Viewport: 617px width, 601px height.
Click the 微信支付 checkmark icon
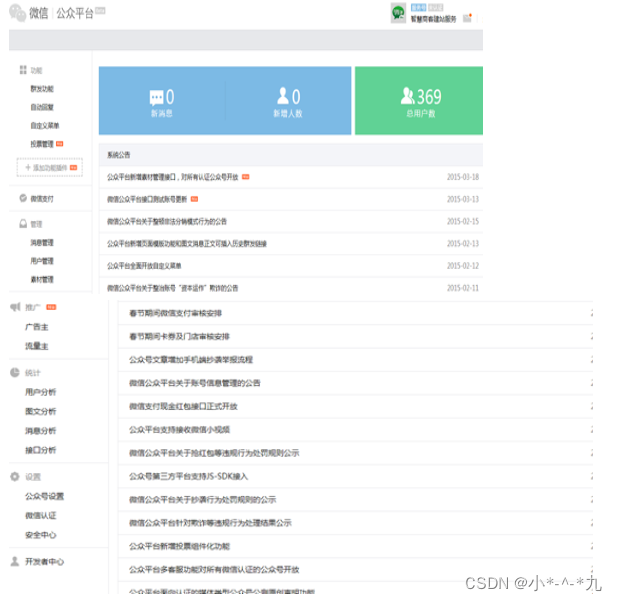click(23, 198)
